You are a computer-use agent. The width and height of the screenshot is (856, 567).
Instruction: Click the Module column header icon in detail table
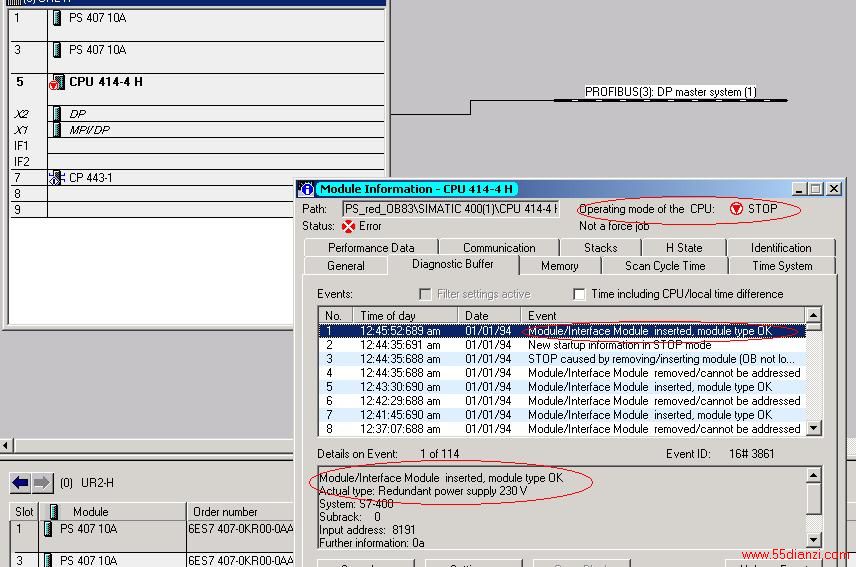pos(54,511)
